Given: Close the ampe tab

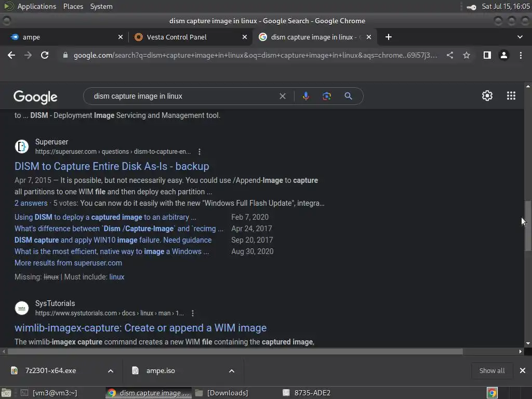Looking at the screenshot, I should coord(121,37).
